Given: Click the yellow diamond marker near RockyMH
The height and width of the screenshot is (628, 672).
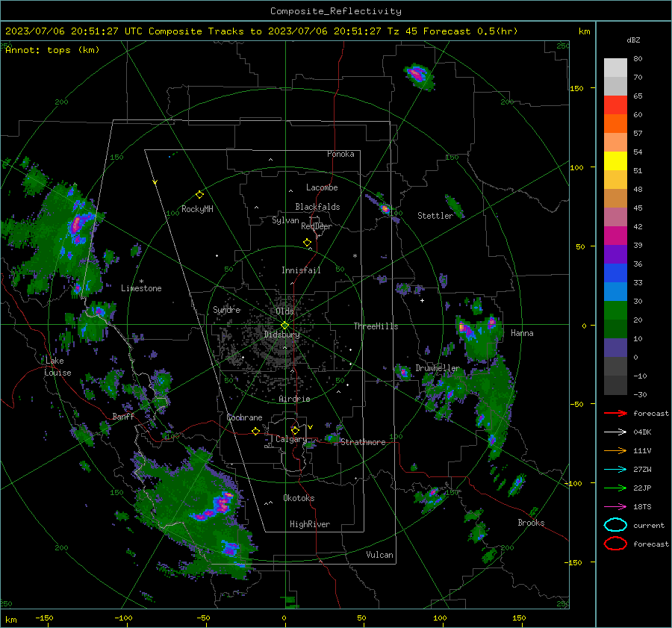Looking at the screenshot, I should click(x=199, y=195).
